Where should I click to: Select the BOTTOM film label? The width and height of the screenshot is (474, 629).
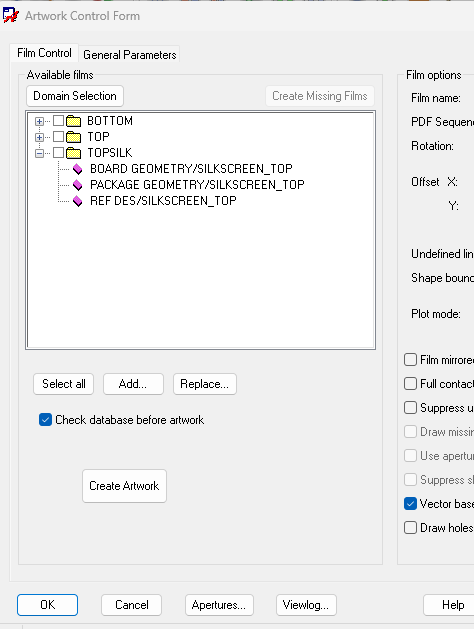click(110, 121)
